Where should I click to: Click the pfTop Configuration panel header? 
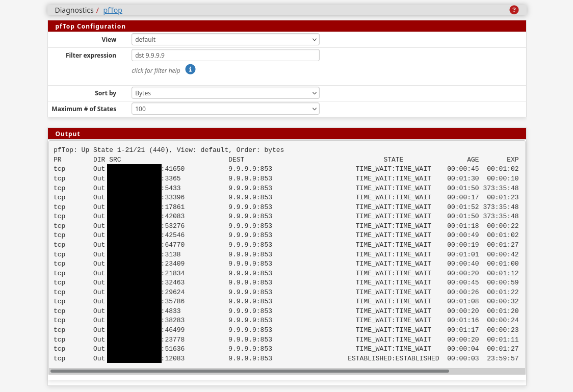[287, 27]
